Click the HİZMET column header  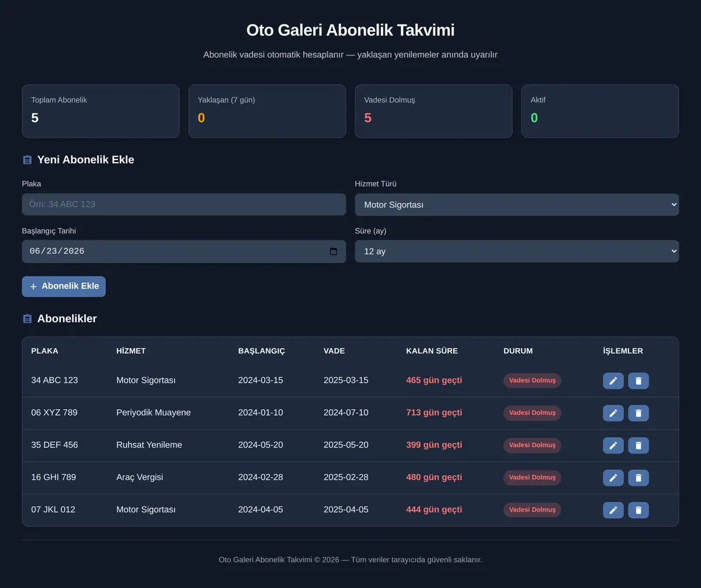[x=131, y=351]
